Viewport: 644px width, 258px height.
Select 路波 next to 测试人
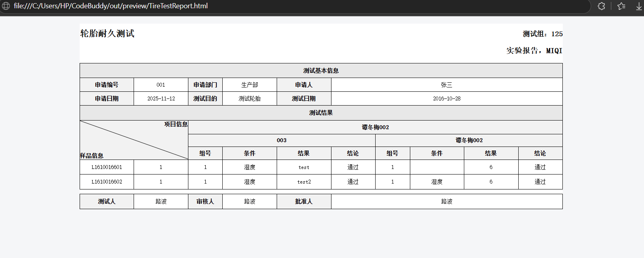pos(161,201)
